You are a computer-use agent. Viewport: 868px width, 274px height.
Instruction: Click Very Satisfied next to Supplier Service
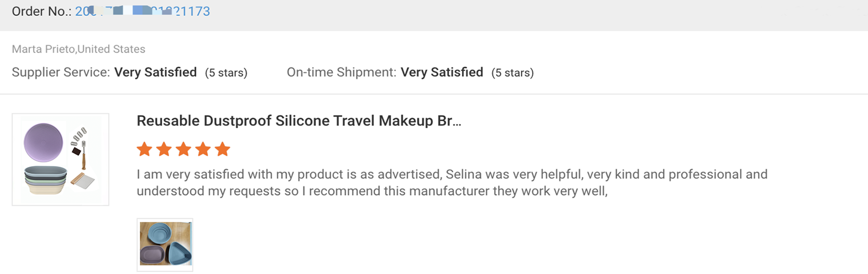tap(155, 72)
